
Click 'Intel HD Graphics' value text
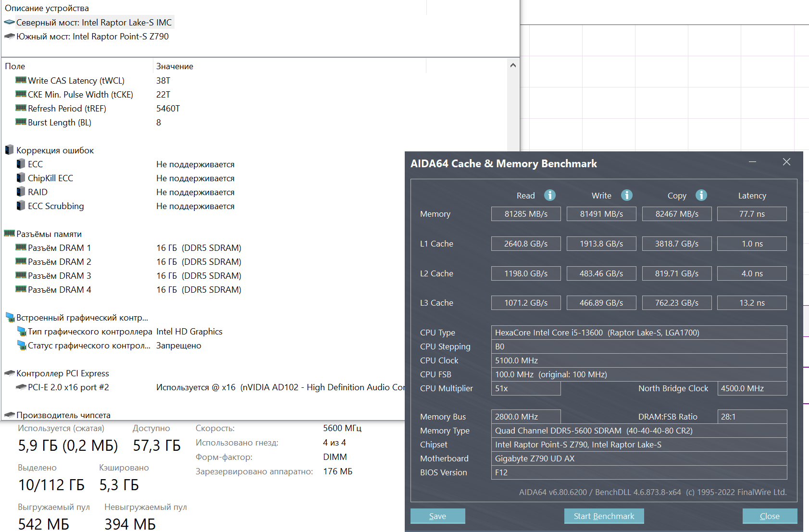click(189, 331)
